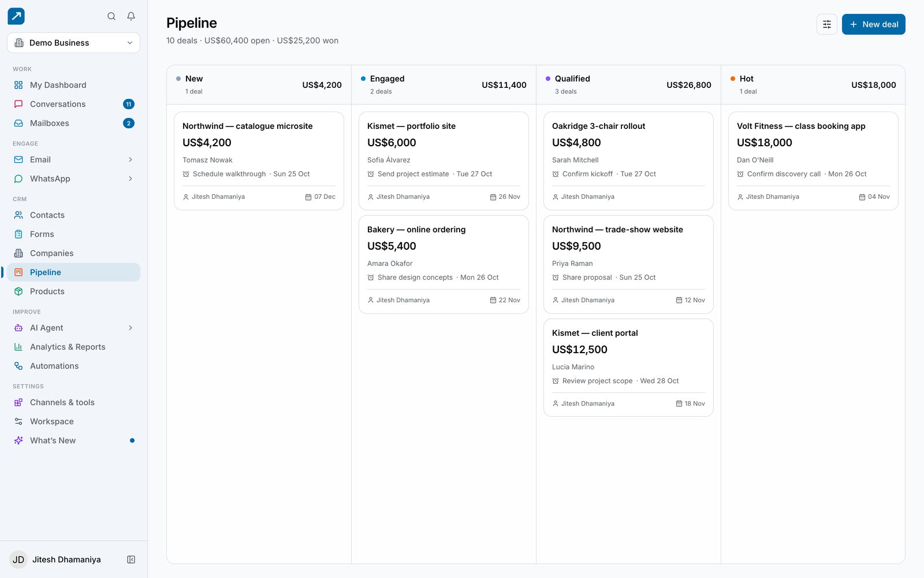Click My Dashboard grid icon

(18, 85)
